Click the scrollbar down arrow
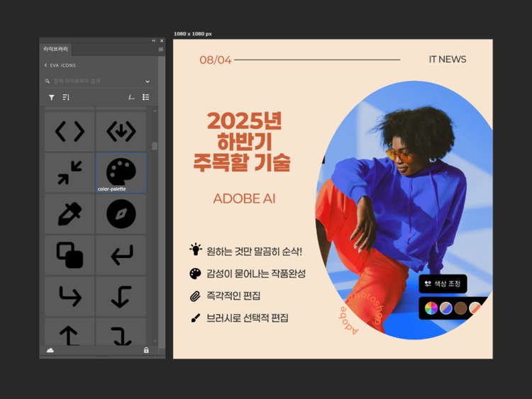Viewport: 532px width, 399px height. click(155, 341)
